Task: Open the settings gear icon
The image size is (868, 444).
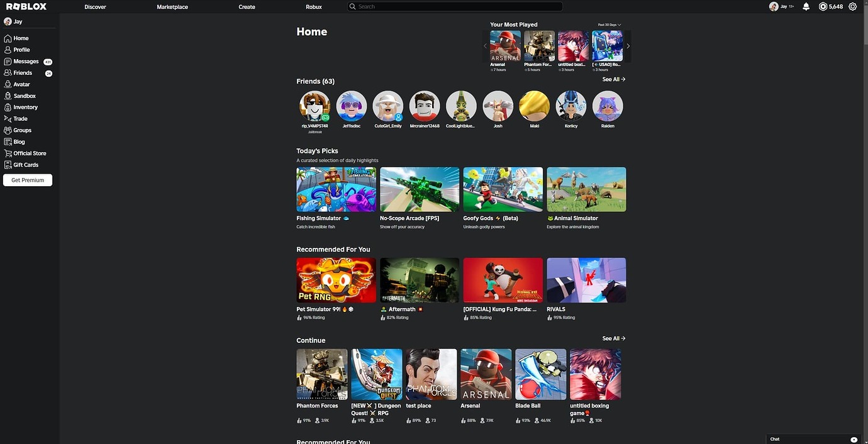Action: point(853,6)
